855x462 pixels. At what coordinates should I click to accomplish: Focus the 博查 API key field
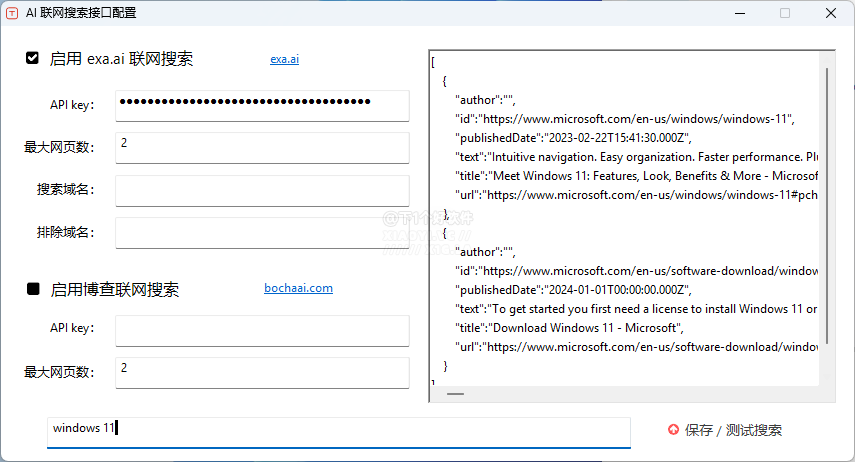pos(262,331)
